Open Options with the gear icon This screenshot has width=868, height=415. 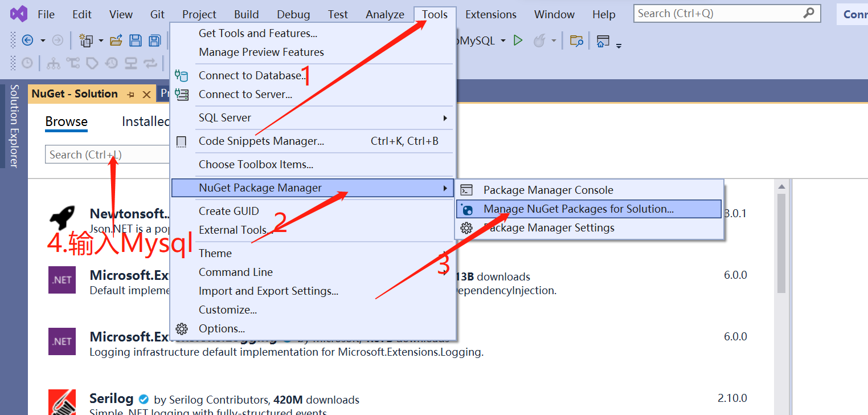point(313,328)
